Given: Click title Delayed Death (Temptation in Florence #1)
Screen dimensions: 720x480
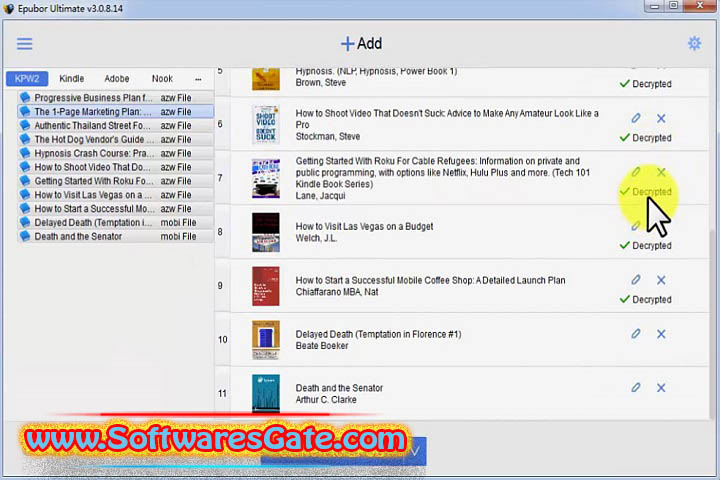Looking at the screenshot, I should tap(378, 334).
